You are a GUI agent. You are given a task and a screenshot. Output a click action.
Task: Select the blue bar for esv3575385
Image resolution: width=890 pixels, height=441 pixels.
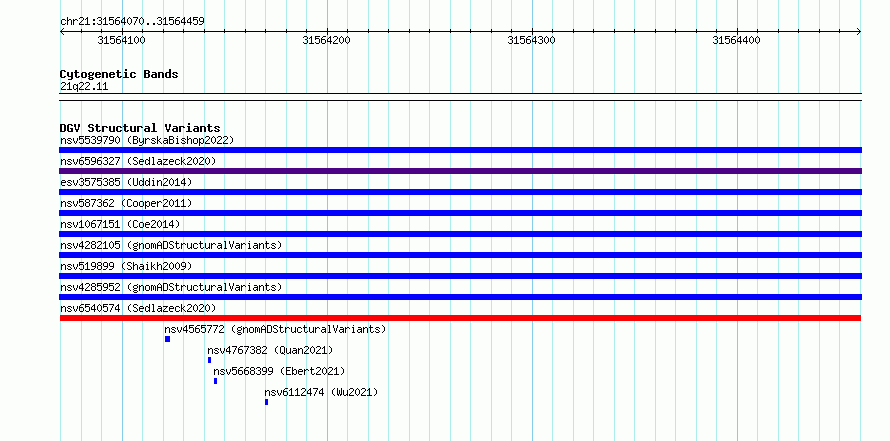click(460, 192)
